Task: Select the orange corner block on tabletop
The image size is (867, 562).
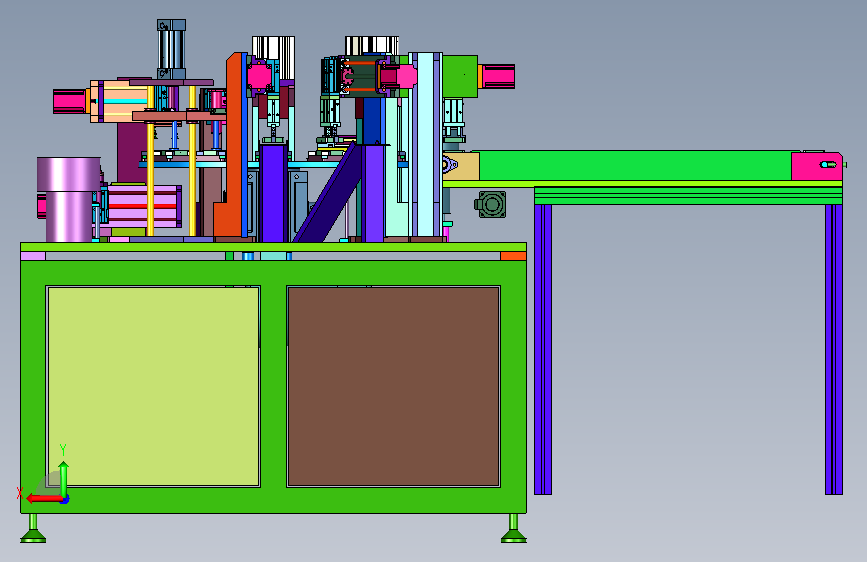Action: click(513, 256)
